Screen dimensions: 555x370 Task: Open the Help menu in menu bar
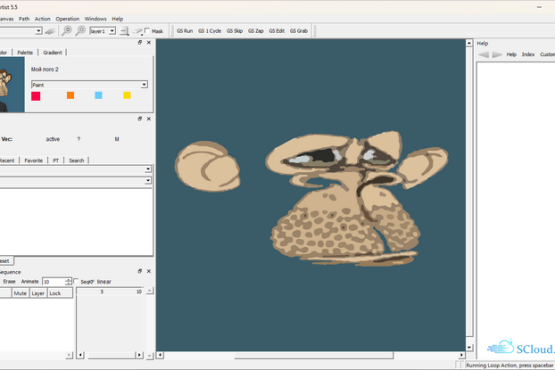tap(117, 19)
